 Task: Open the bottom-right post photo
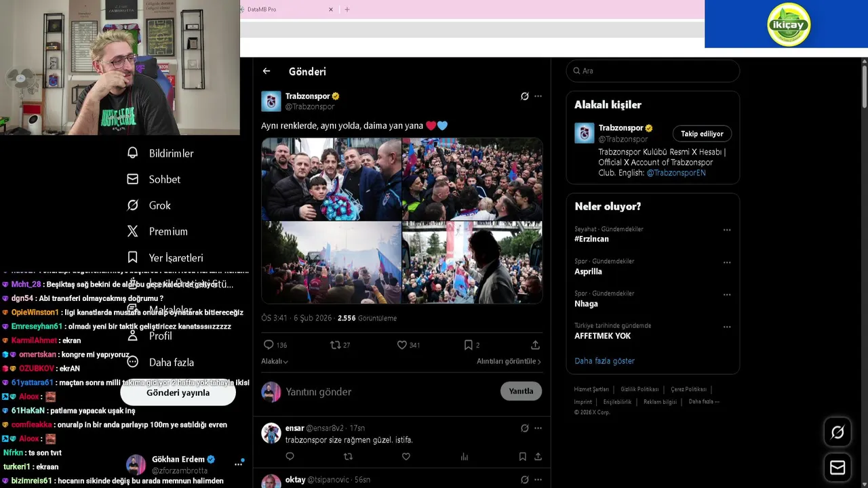[473, 262]
